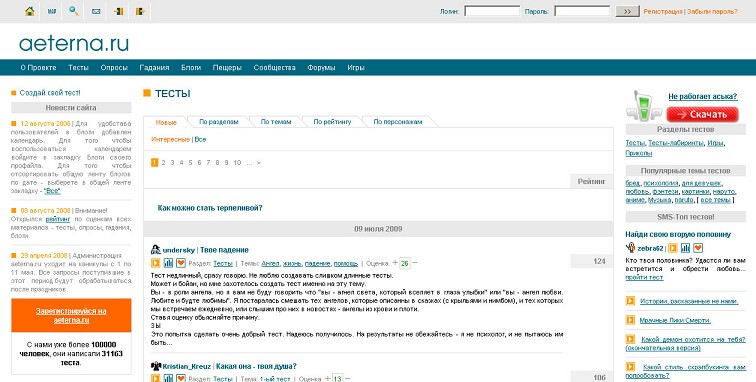Screen dimensions: 756x382
Task: Click the green ICQ phone image
Action: coord(644,106)
